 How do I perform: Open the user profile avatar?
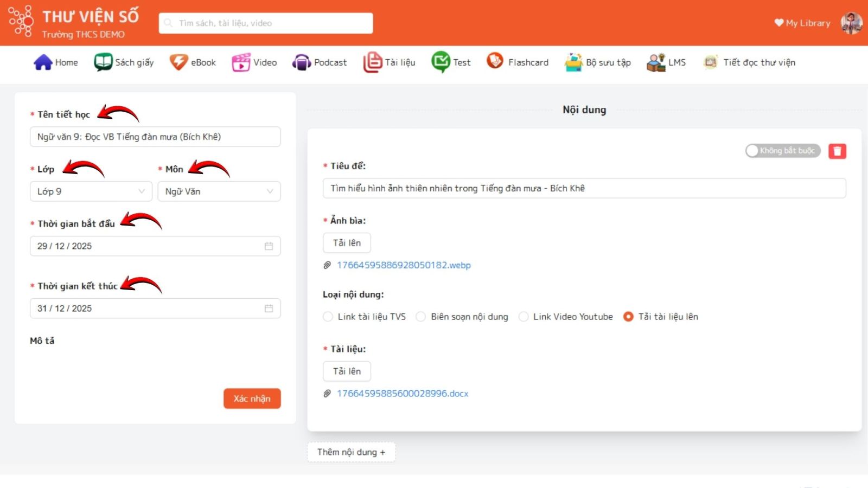[x=851, y=23]
